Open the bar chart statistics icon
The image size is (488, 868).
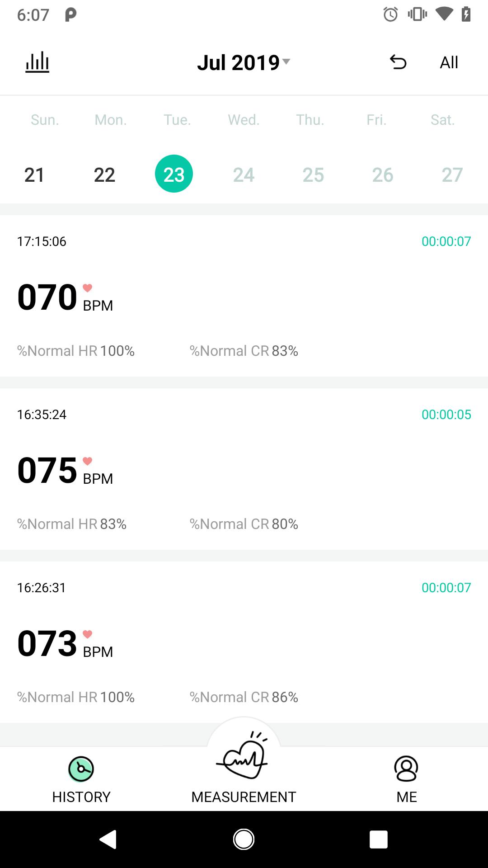(x=37, y=62)
